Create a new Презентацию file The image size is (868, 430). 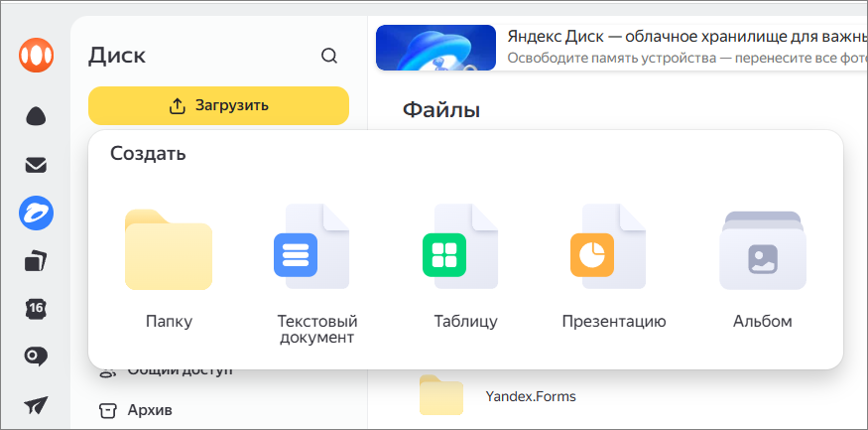tap(608, 246)
